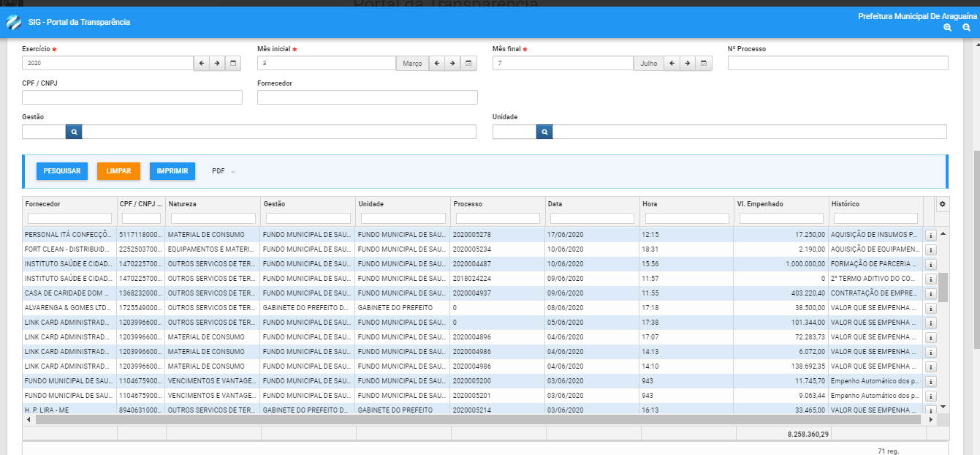Click the SIG portal logo icon

14,23
